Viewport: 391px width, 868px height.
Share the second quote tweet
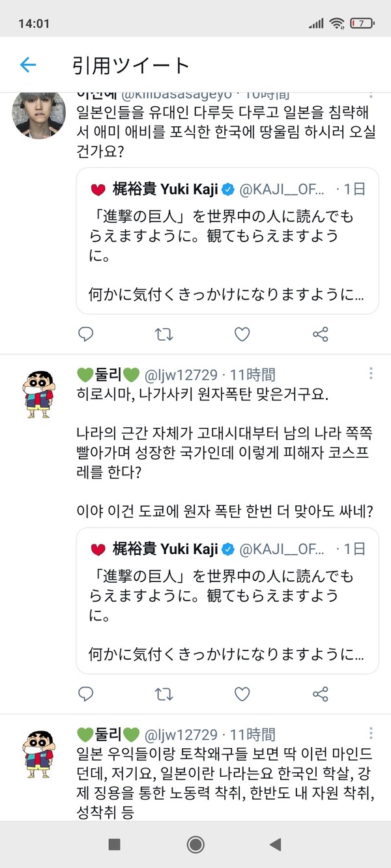click(x=320, y=694)
